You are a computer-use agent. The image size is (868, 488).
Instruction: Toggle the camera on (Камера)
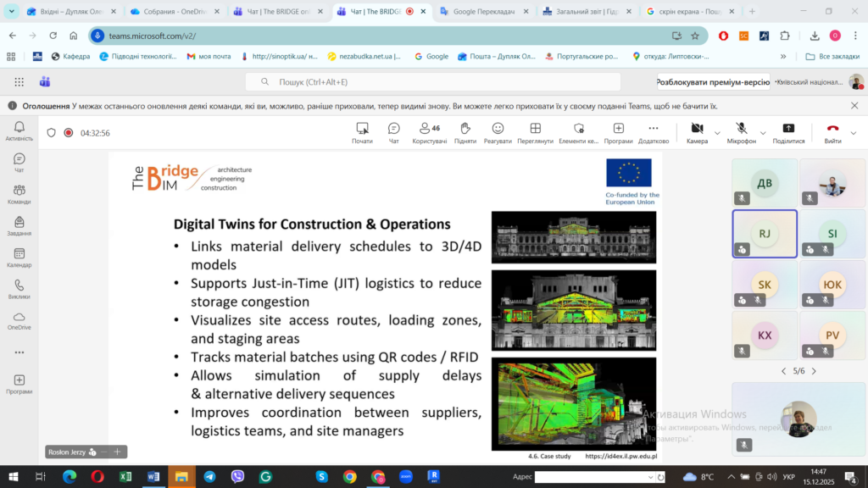click(x=696, y=129)
